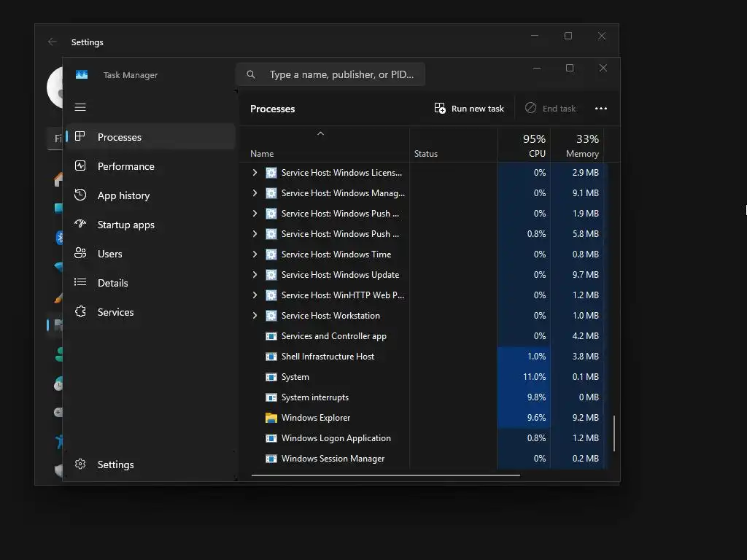747x560 pixels.
Task: Expand Service Host: Workstation row
Action: pos(255,315)
